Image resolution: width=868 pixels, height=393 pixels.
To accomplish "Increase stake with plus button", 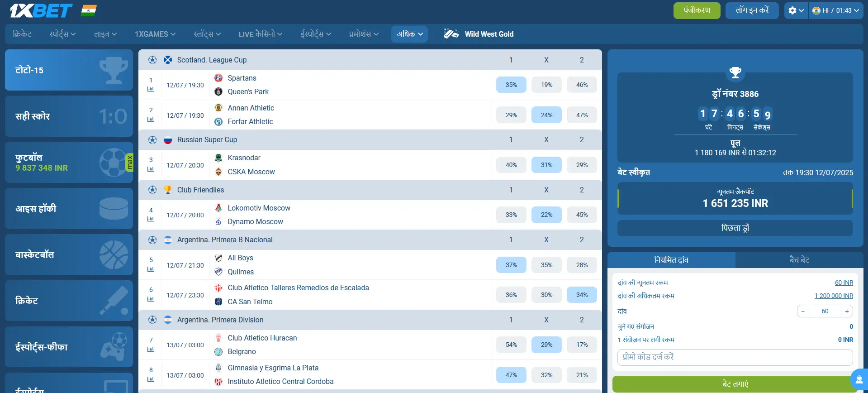I will (847, 311).
